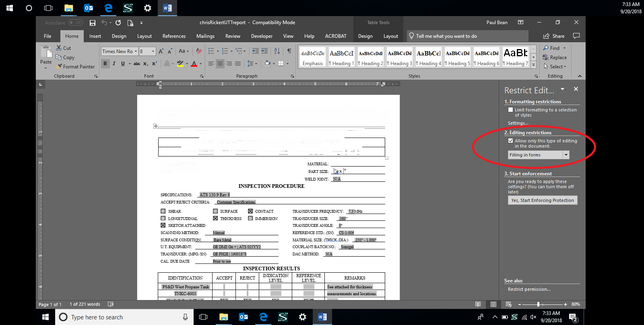Increase indent in Paragraph group
644x325 pixels.
[264, 51]
